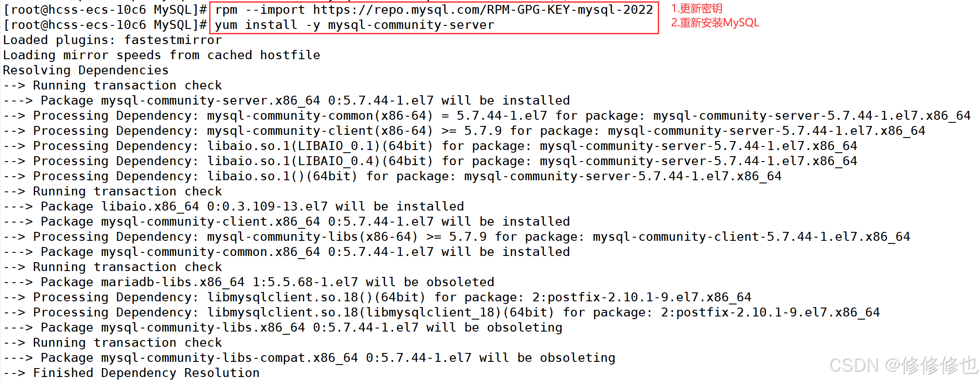Click the red annotation '2.重新安装MySQL'
Image resolution: width=980 pixels, height=381 pixels.
tap(715, 23)
